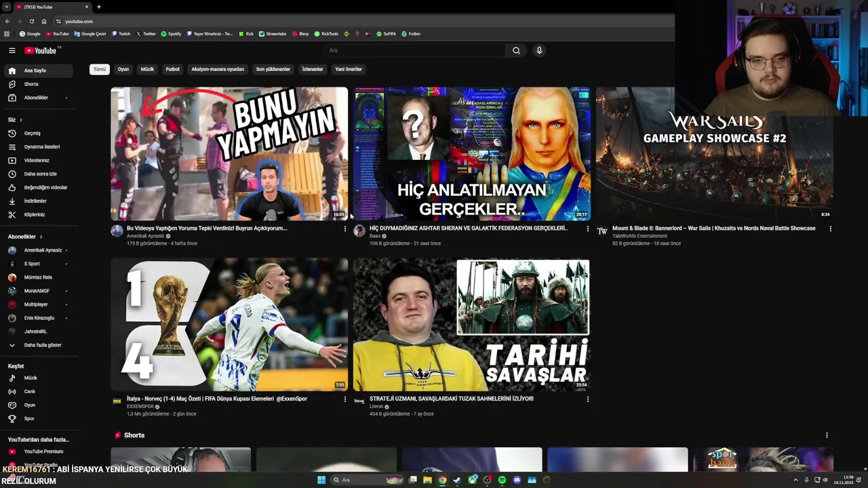Open the Windows Start menu
868x488 pixels.
321,480
